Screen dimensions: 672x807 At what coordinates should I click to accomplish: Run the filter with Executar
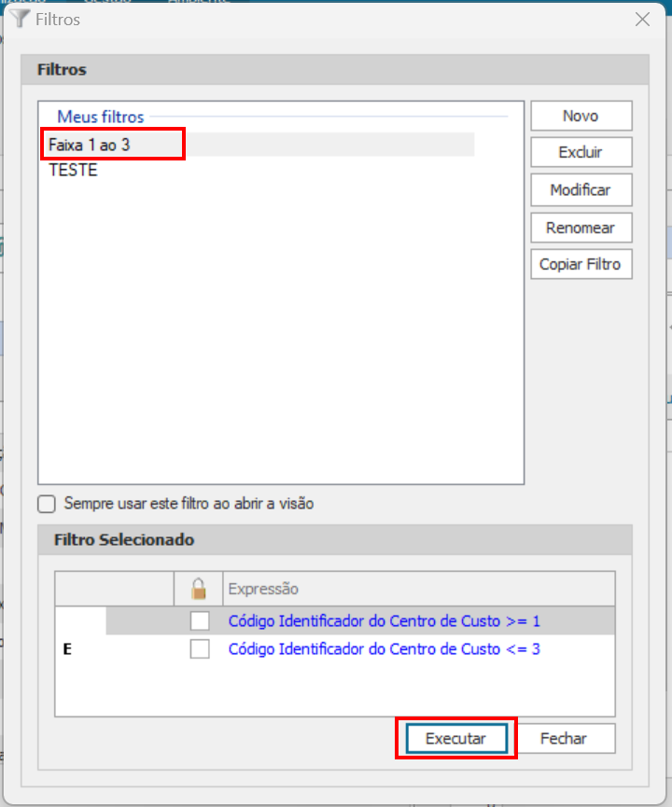click(456, 739)
